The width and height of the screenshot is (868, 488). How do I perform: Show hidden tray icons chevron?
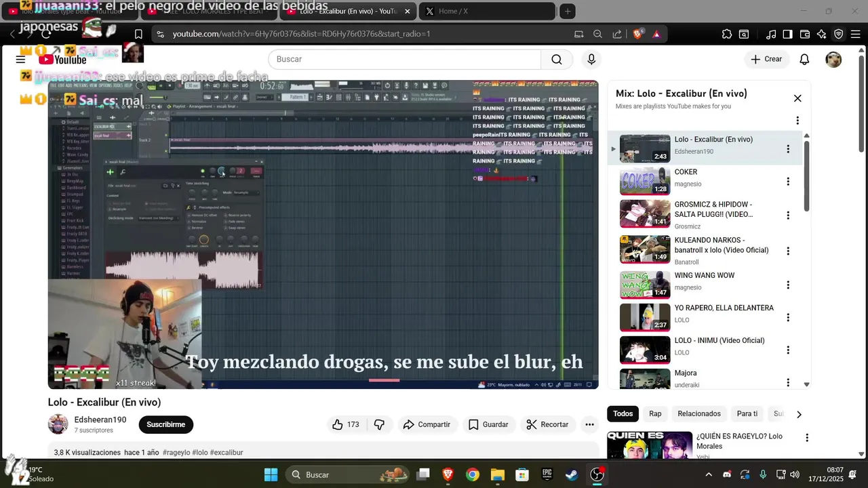point(709,474)
